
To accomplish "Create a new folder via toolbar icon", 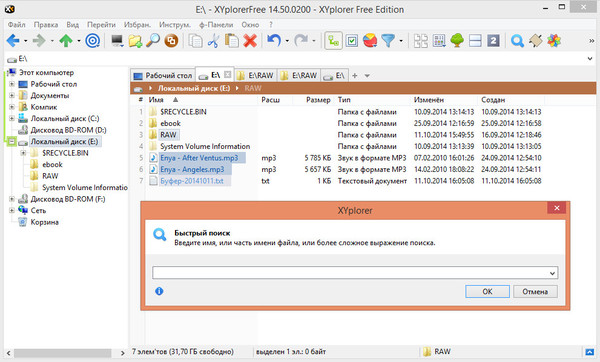I will coord(135,40).
